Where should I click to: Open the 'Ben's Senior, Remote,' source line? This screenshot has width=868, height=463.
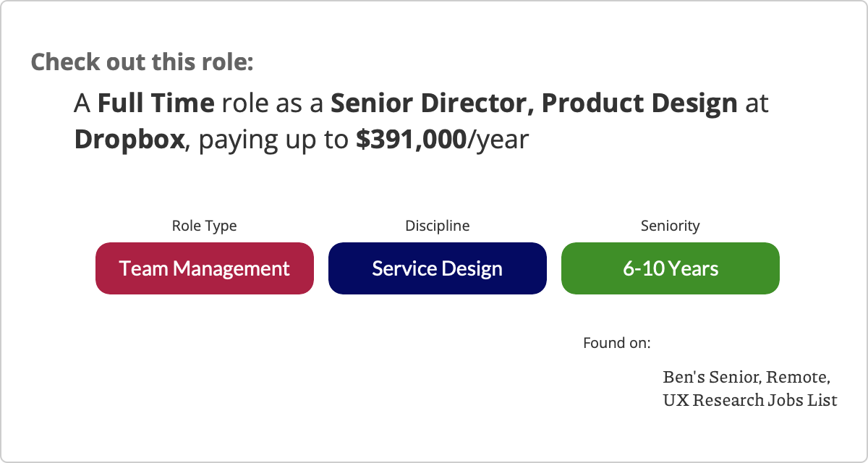click(746, 377)
